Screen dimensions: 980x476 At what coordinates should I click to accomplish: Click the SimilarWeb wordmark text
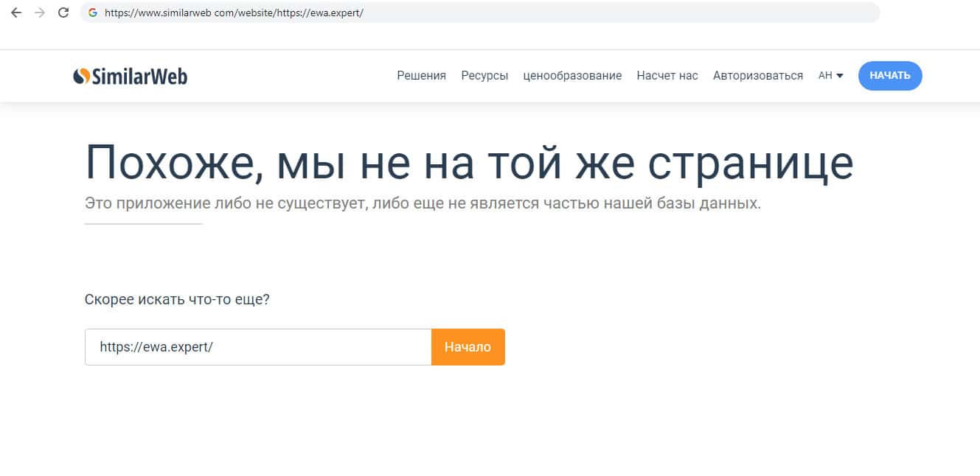139,76
